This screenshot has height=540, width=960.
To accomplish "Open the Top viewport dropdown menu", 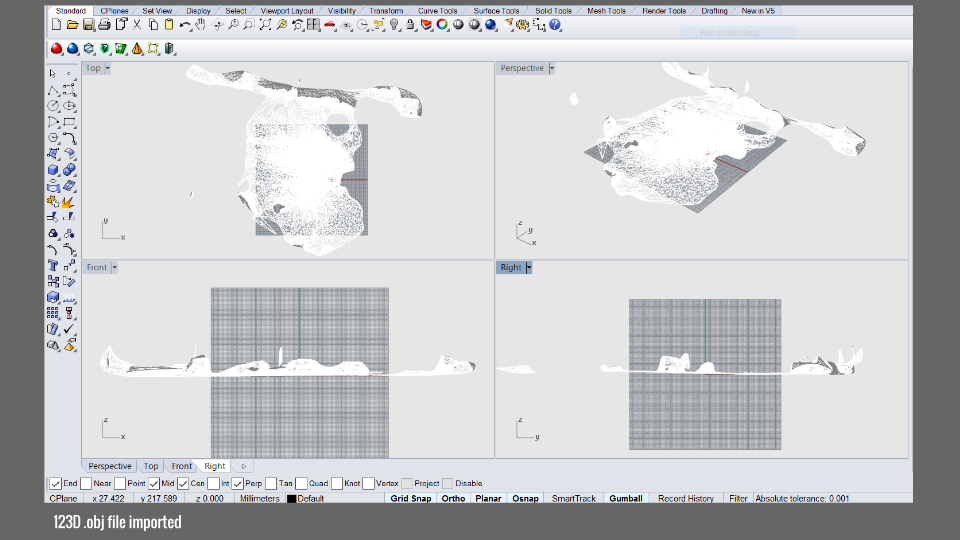I will coord(107,68).
